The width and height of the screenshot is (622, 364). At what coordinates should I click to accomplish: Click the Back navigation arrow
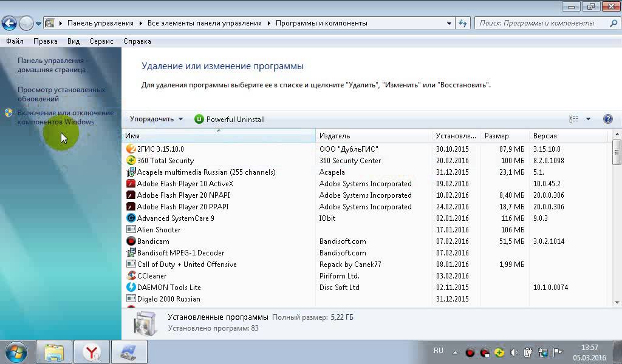tap(9, 24)
